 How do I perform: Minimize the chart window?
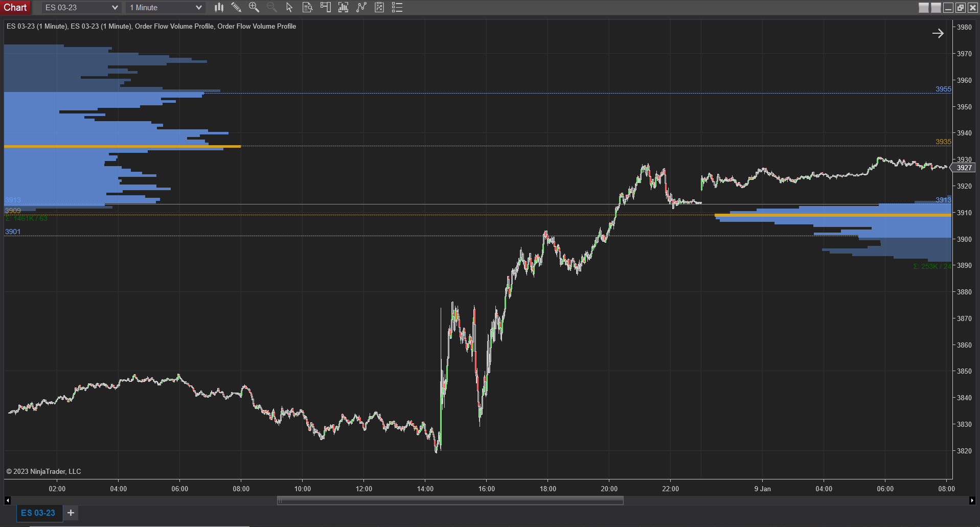948,8
